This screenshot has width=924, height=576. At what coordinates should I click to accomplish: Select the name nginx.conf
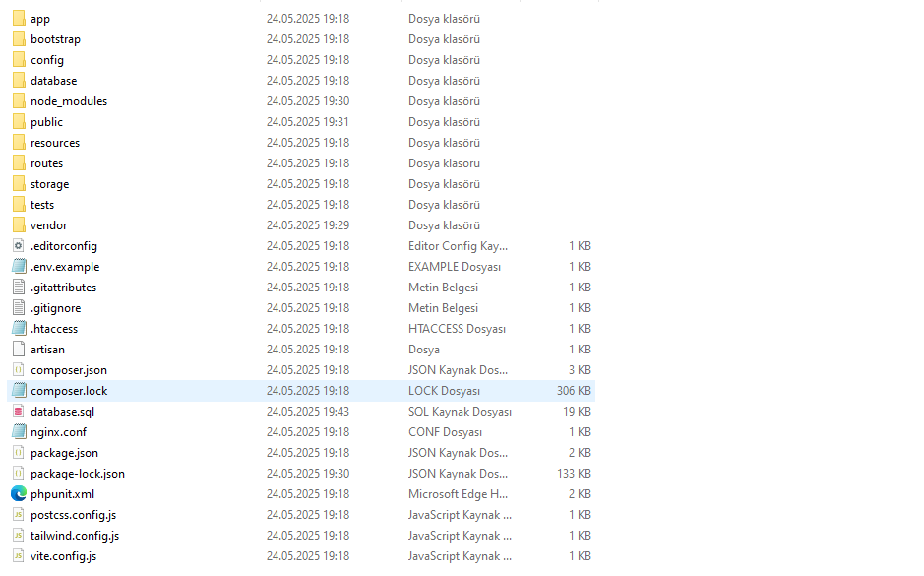pyautogui.click(x=58, y=432)
